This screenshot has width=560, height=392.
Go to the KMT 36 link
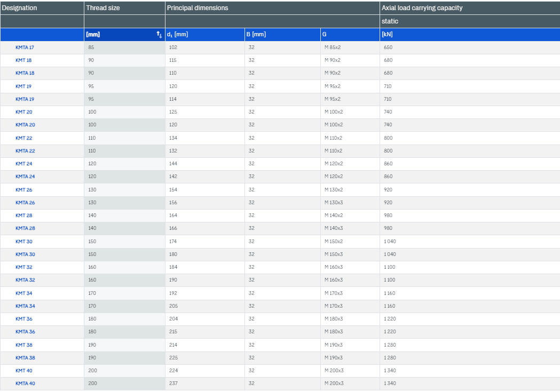click(x=23, y=319)
